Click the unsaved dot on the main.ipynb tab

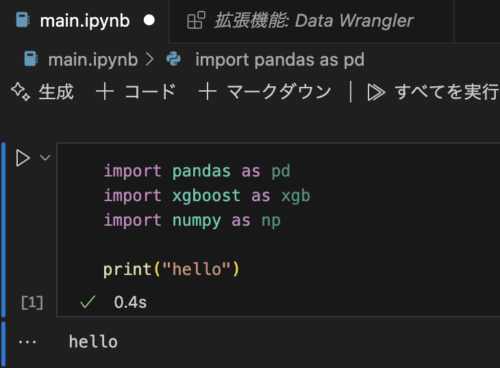coord(149,20)
